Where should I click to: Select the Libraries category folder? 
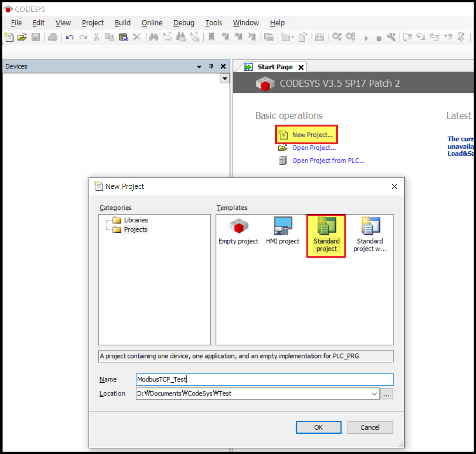[x=136, y=220]
